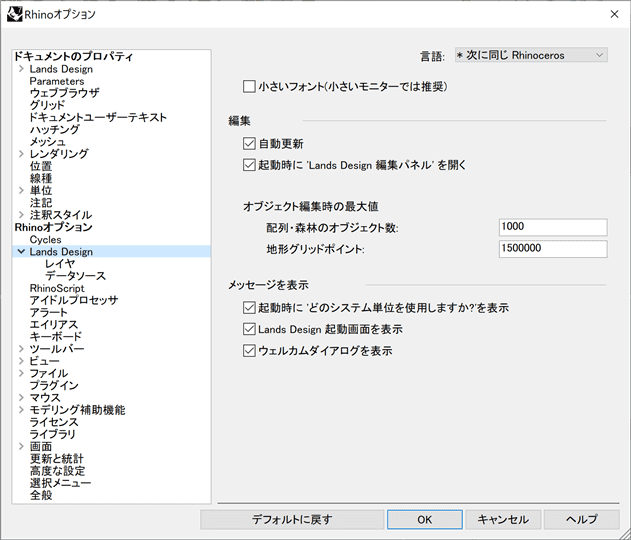Select ドキュメントユーザーテキスト tree item
This screenshot has width=631, height=540.
(98, 117)
